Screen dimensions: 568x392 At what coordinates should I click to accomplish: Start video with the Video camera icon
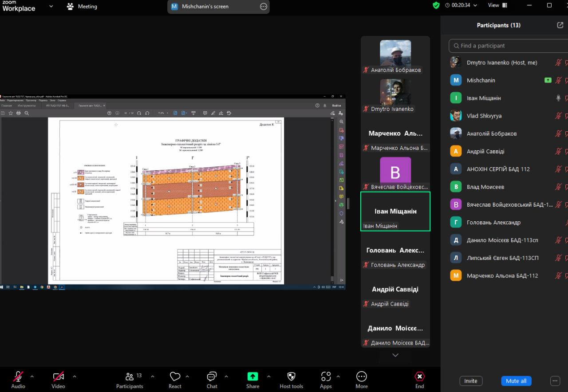(58, 377)
